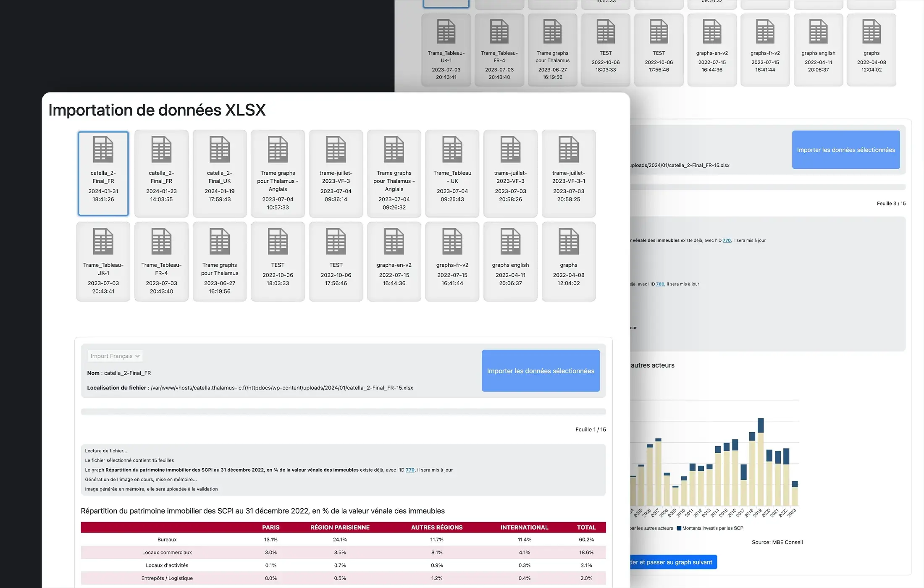
Task: Select TEST file dated 17:56:46 in front window
Action: coord(336,261)
